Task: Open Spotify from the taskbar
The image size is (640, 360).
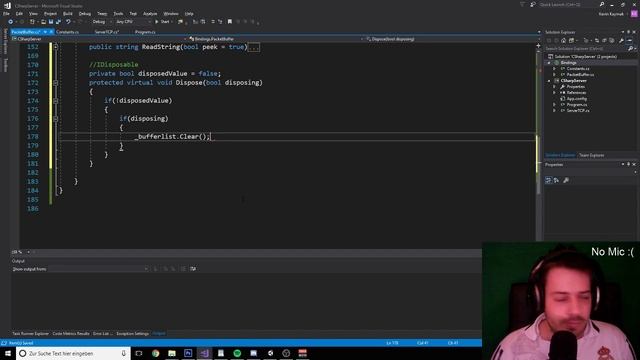Action: [237, 353]
